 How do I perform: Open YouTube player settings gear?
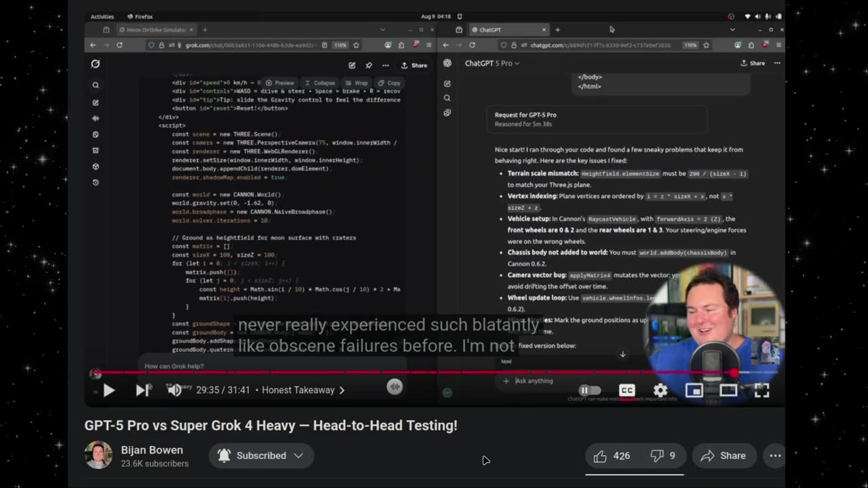[x=660, y=390]
